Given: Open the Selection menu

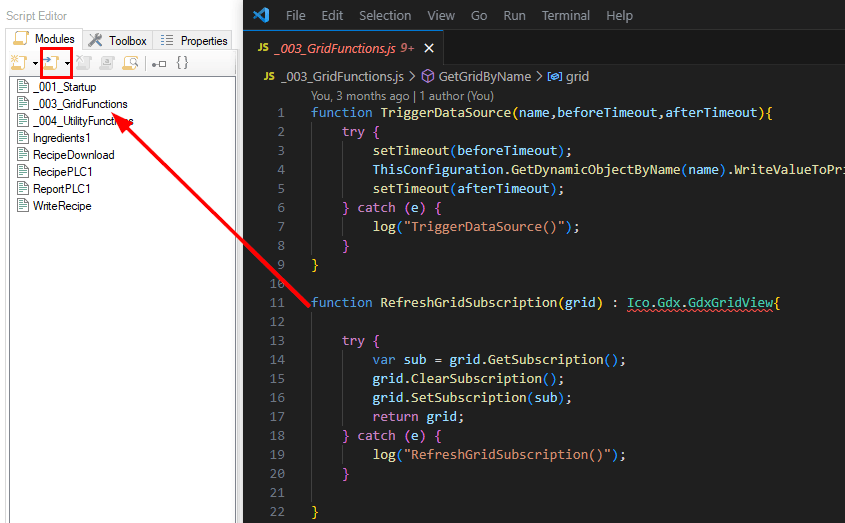Looking at the screenshot, I should [x=385, y=16].
